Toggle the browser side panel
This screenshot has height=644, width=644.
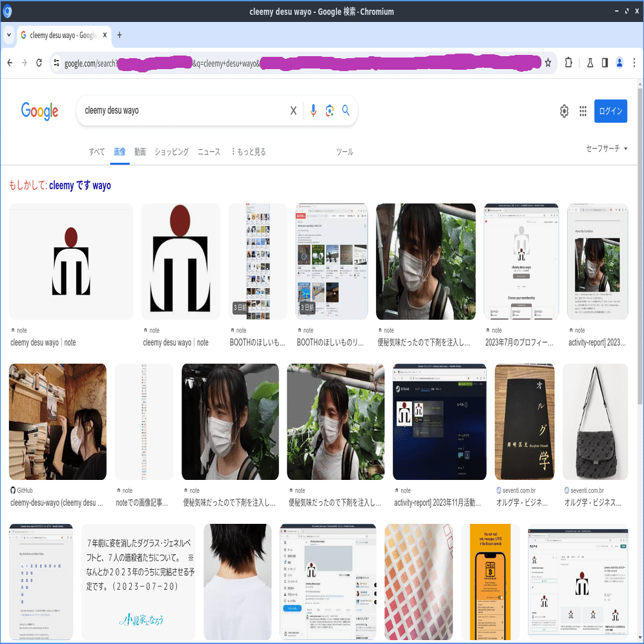605,63
